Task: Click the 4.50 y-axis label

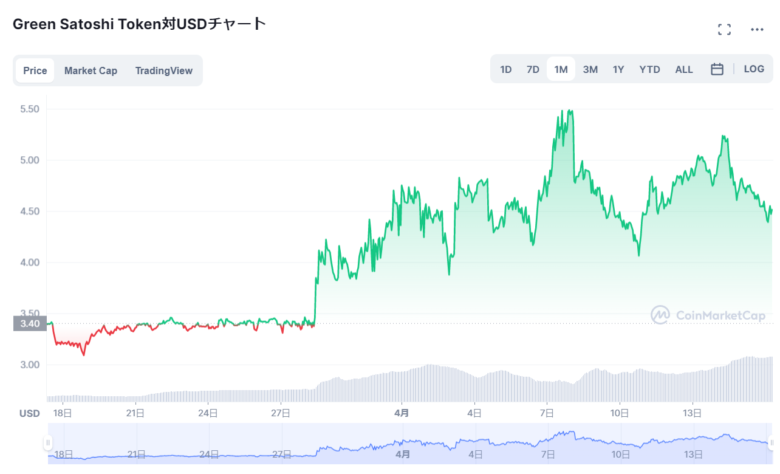Action: coord(29,211)
